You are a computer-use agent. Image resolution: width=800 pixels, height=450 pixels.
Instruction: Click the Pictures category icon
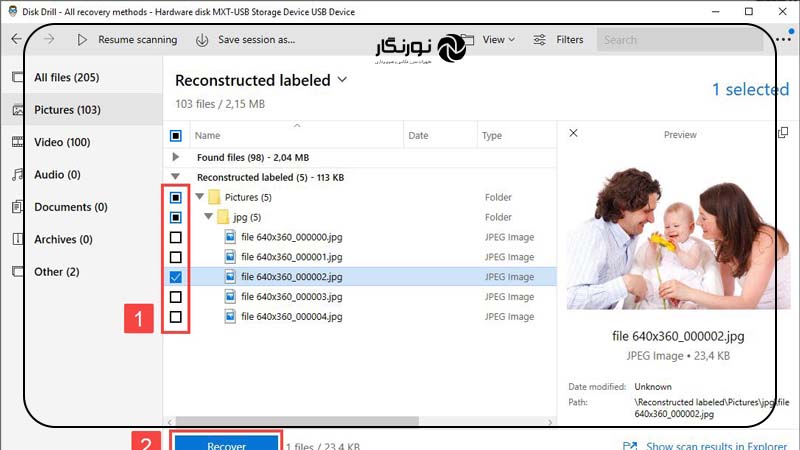point(18,110)
